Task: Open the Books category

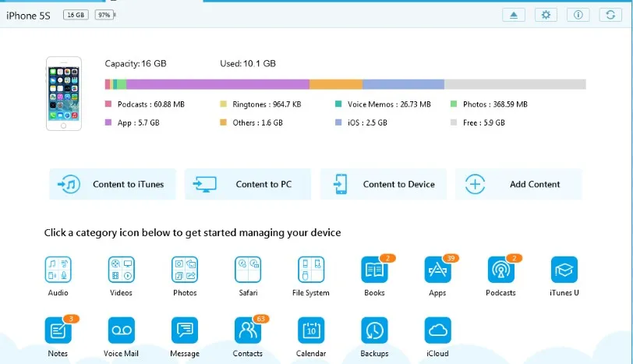Action: coord(374,270)
